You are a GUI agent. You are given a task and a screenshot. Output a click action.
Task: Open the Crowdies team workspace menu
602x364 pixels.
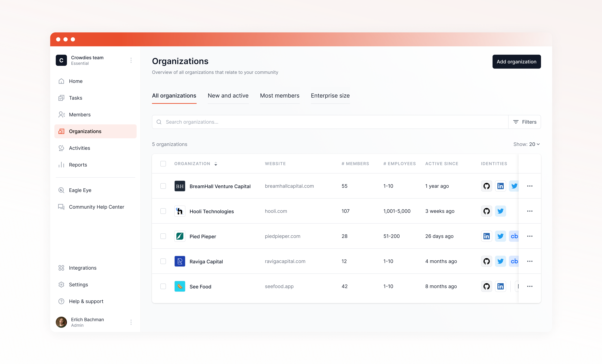click(x=131, y=60)
